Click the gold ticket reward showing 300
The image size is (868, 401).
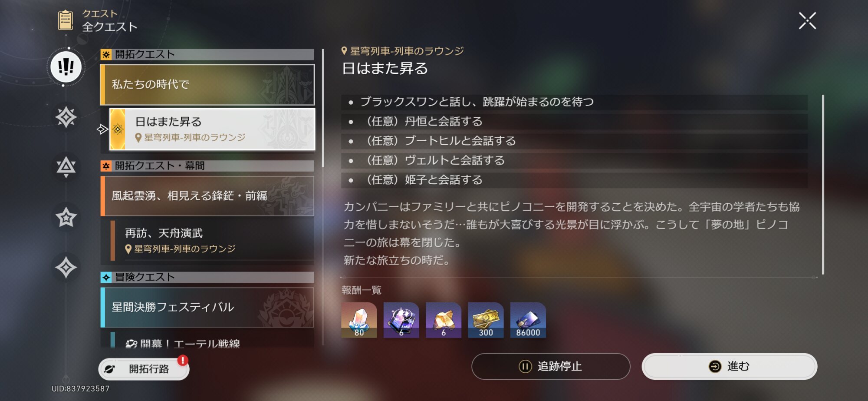(486, 320)
